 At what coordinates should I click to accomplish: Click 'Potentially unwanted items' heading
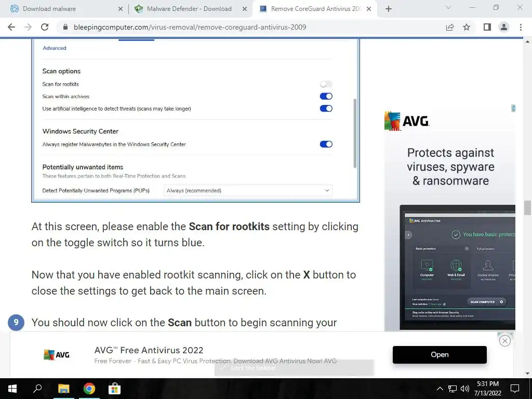83,167
